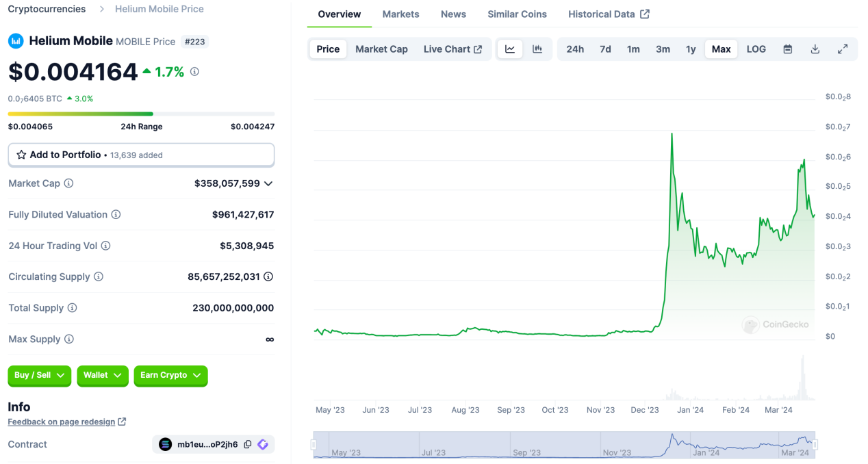The width and height of the screenshot is (868, 464).
Task: Download the chart via download icon
Action: 815,49
